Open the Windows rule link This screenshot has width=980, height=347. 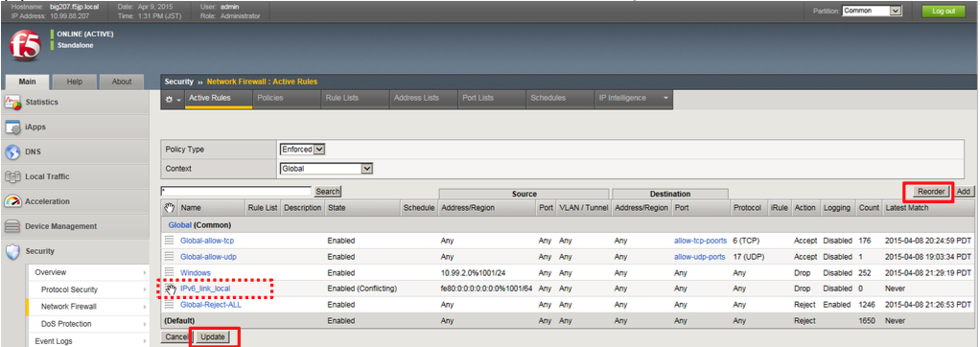(195, 273)
